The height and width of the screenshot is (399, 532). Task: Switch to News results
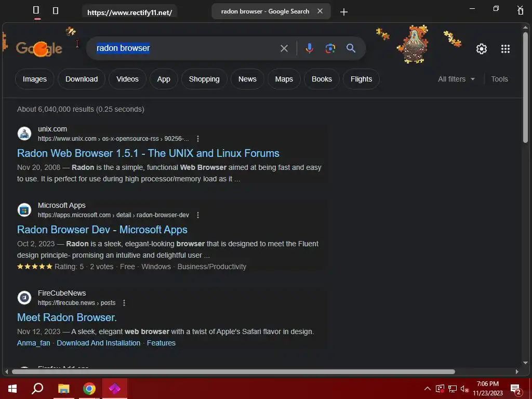pyautogui.click(x=247, y=79)
